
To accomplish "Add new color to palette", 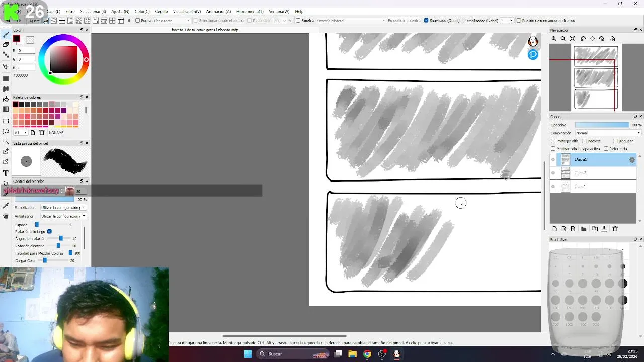I will (33, 133).
